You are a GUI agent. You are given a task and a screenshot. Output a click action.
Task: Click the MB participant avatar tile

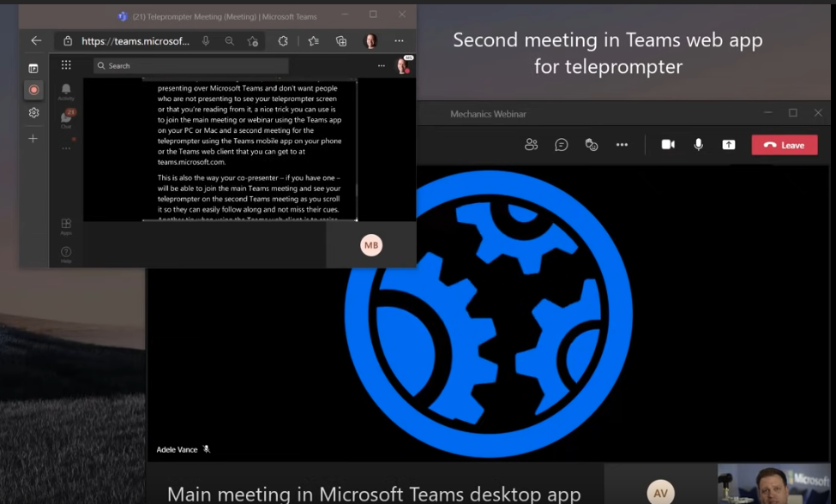click(x=371, y=245)
